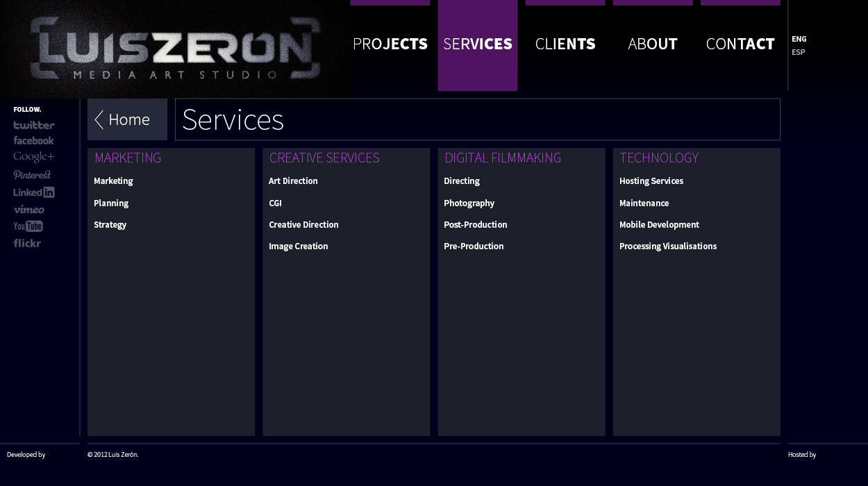
Task: Click the TECHNOLOGY column heading
Action: point(659,158)
